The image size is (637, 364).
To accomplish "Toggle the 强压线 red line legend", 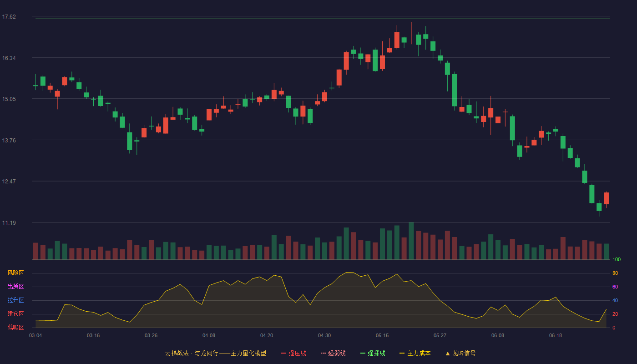I will (293, 353).
